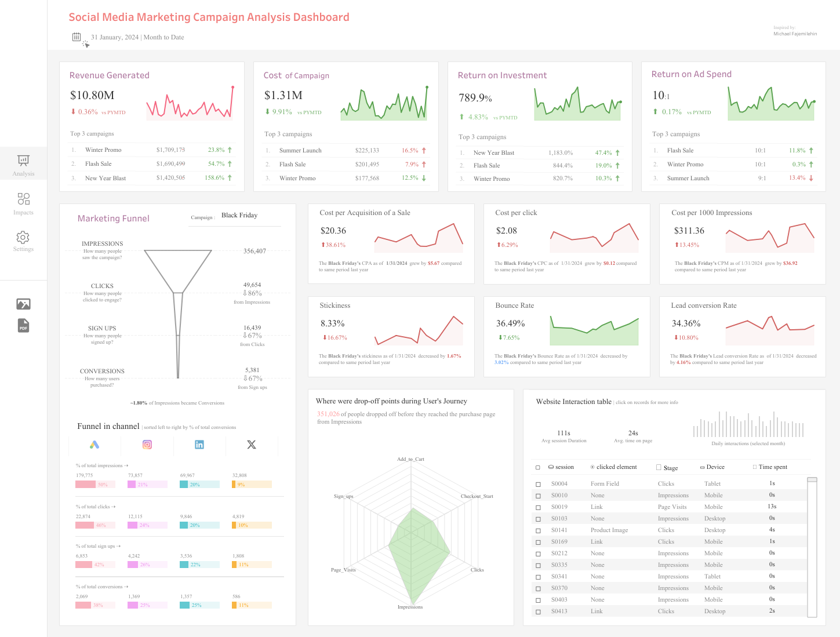Export the dashboard as an image
Viewport: 840px width, 637px height.
pos(23,303)
